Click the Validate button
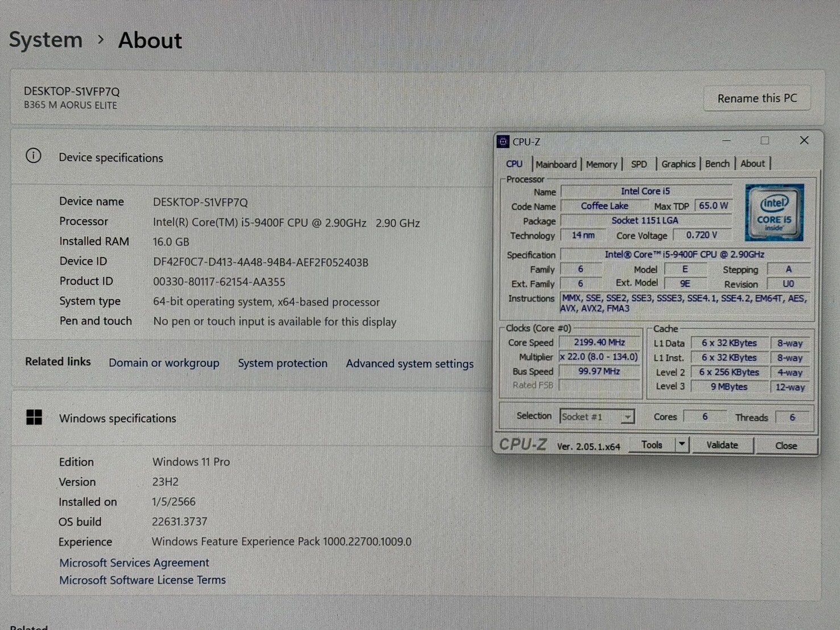The height and width of the screenshot is (630, 840). (x=722, y=445)
